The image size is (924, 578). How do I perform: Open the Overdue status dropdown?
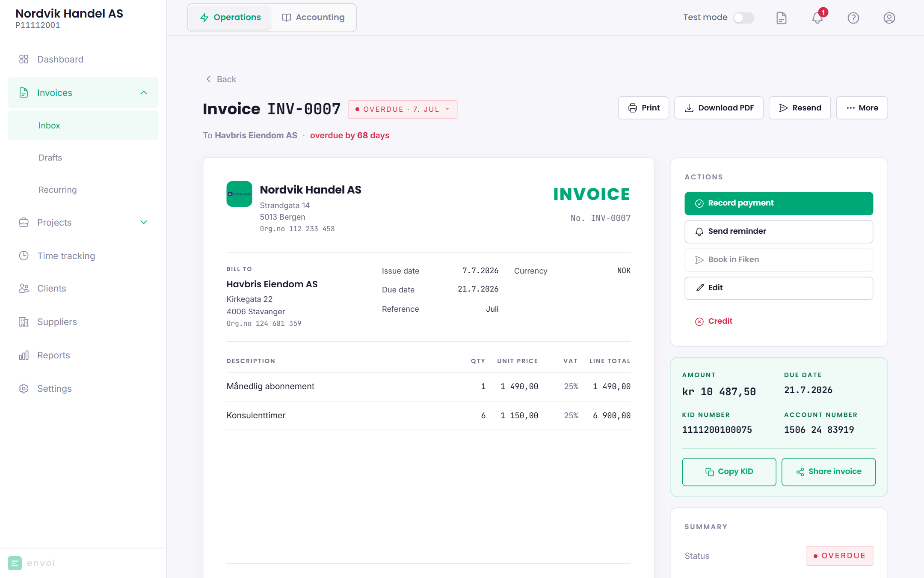coord(403,109)
